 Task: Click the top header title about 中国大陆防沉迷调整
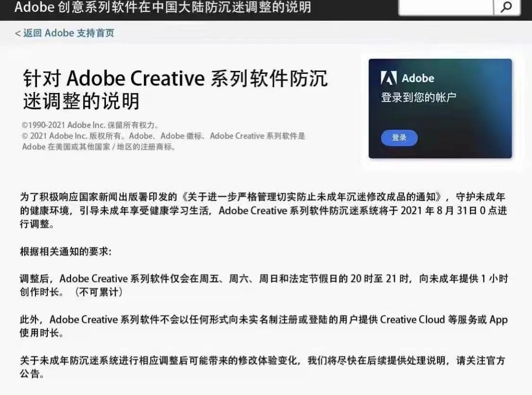(x=163, y=8)
